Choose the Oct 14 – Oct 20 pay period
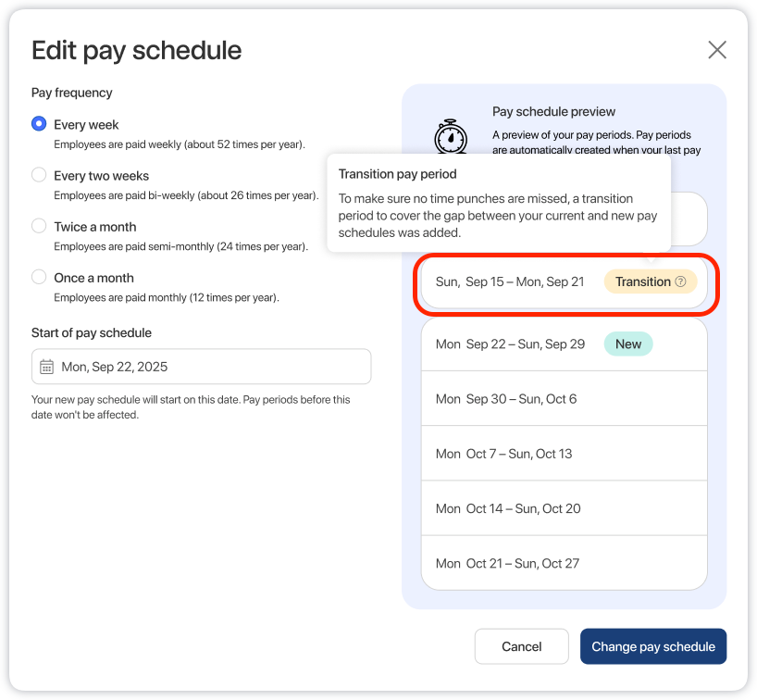Image resolution: width=757 pixels, height=700 pixels. click(508, 508)
